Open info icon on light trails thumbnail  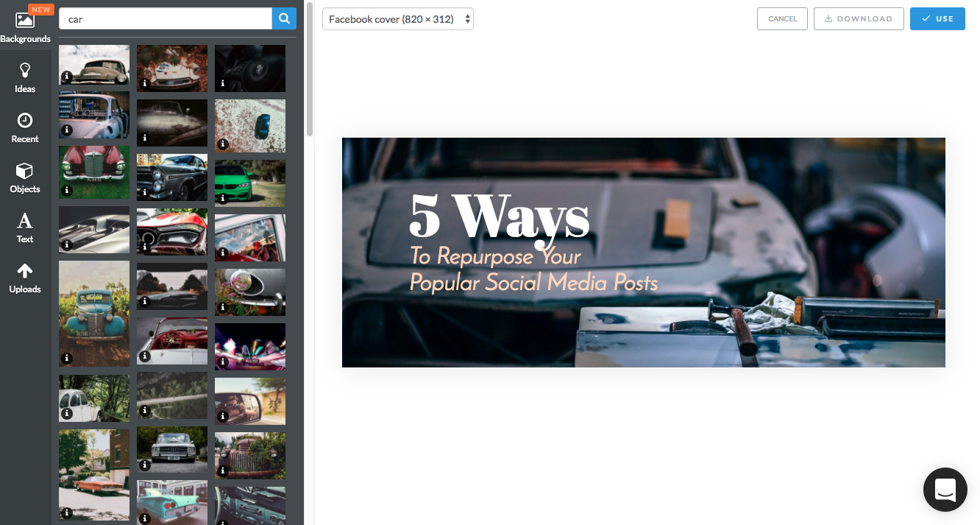click(223, 362)
